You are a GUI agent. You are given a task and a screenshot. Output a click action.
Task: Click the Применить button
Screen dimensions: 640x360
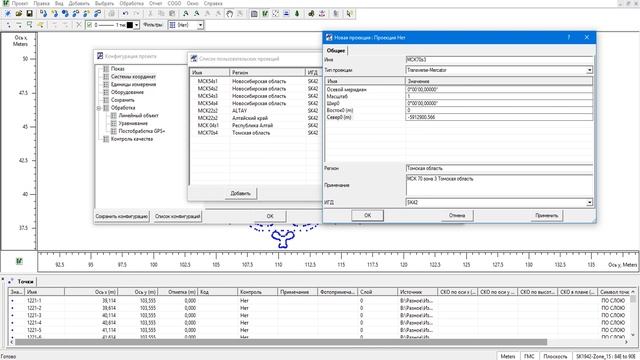(x=547, y=216)
